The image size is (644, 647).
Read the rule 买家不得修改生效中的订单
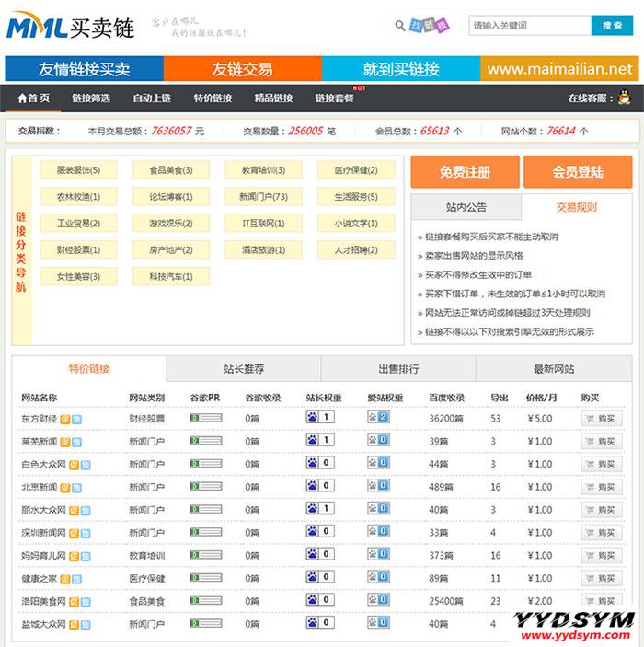pos(478,275)
